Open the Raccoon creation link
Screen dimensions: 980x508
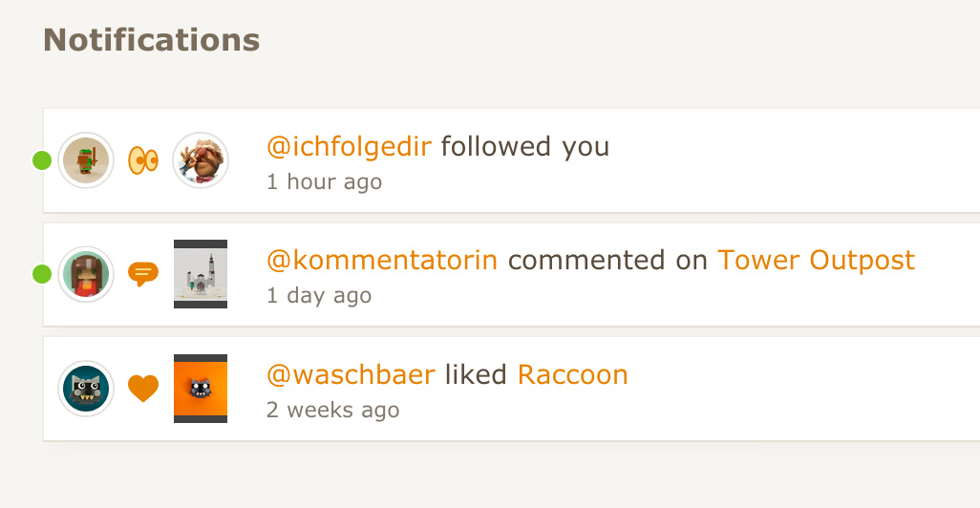[x=572, y=375]
